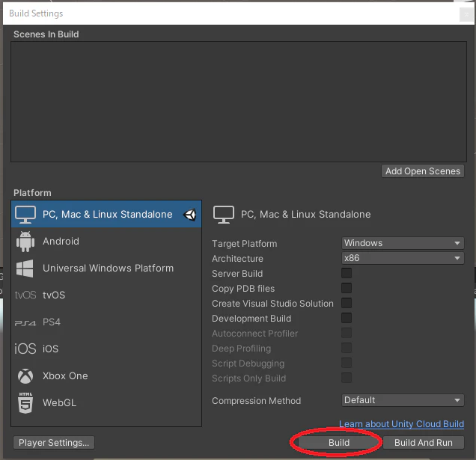Click Add Open Scenes button
The image size is (476, 460).
pyautogui.click(x=423, y=171)
